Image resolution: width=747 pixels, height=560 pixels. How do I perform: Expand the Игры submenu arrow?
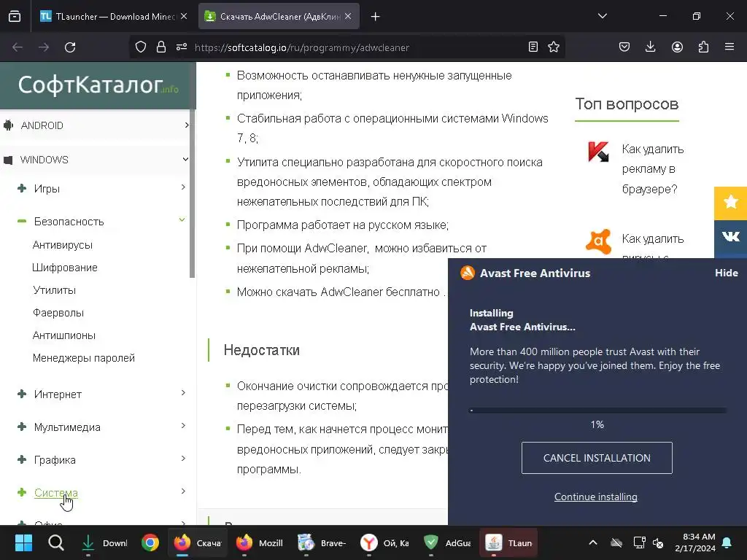pos(183,187)
